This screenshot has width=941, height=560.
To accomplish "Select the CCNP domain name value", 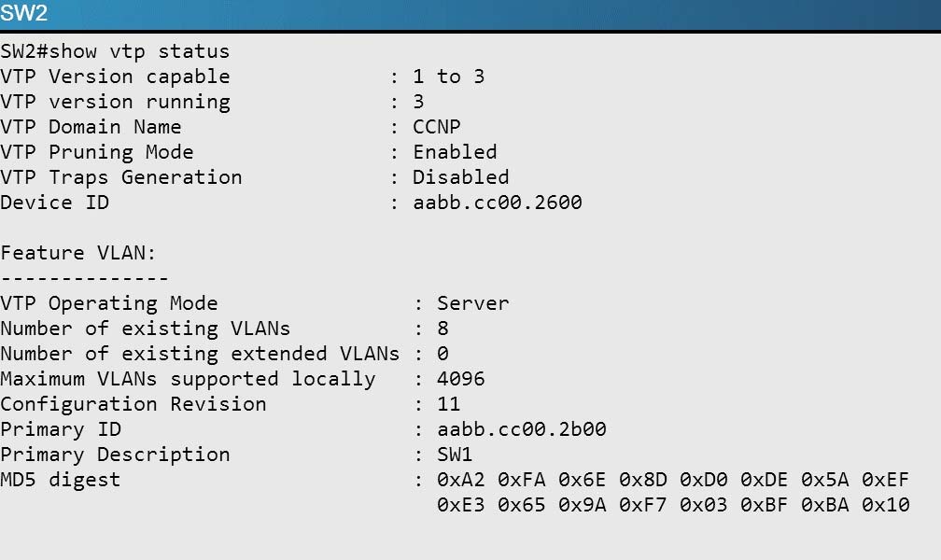I will pos(436,127).
